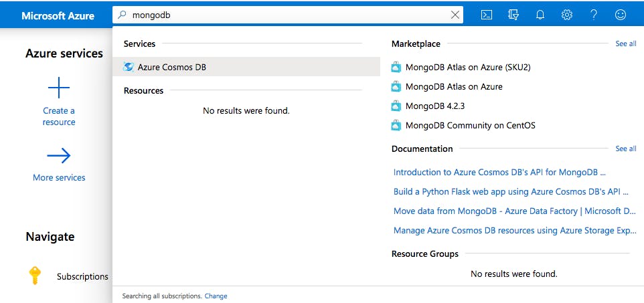
Task: Open Cloud Shell from the top bar
Action: click(487, 15)
